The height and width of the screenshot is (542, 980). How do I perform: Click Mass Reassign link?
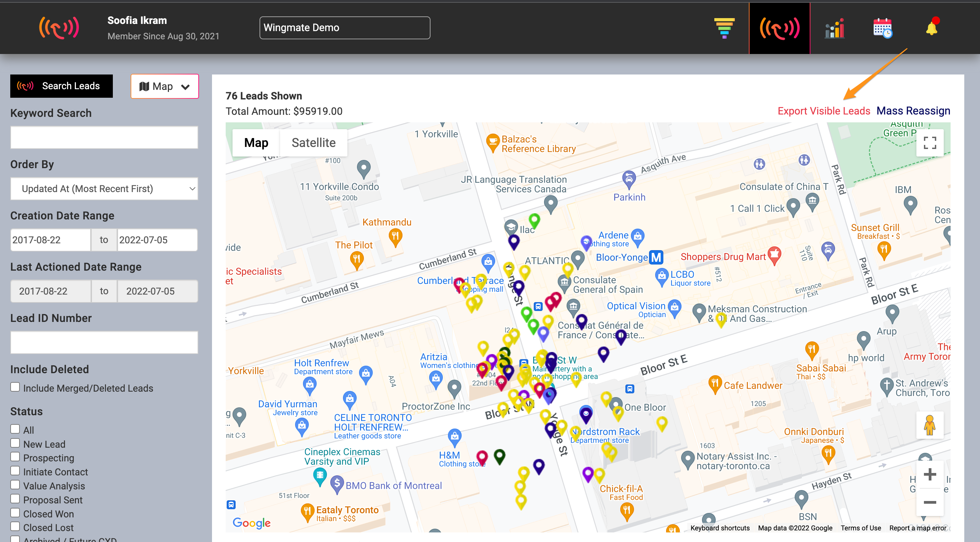click(913, 111)
